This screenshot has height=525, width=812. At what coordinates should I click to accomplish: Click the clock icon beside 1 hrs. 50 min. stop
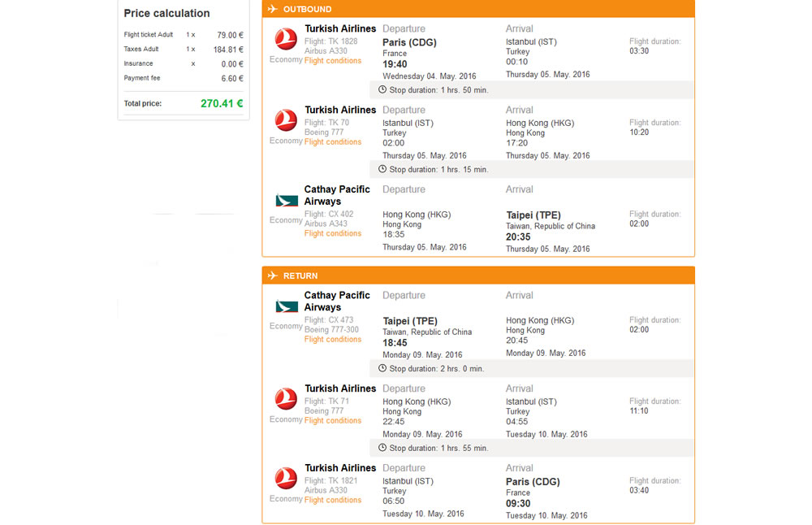(x=382, y=89)
